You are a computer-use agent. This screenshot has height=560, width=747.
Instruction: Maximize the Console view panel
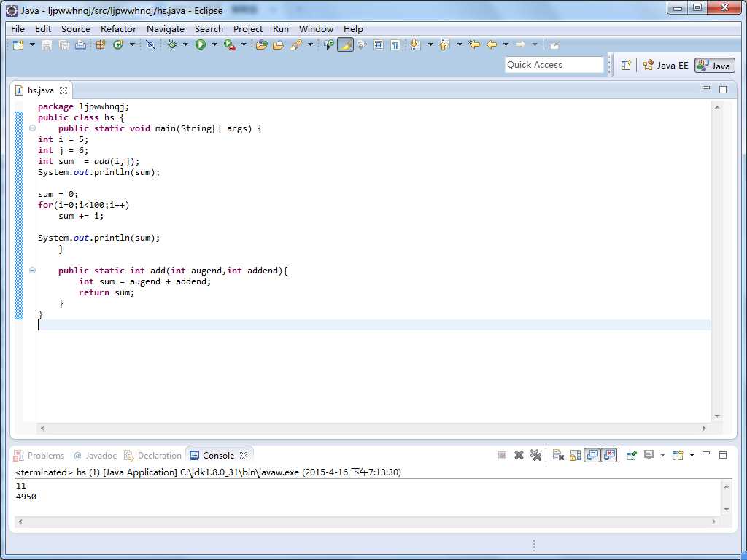pyautogui.click(x=723, y=455)
